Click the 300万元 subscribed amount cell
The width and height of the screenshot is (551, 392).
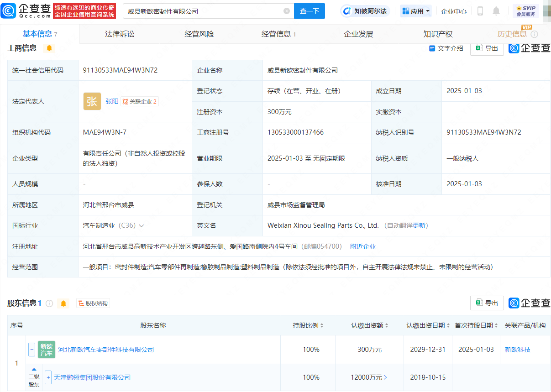point(370,350)
